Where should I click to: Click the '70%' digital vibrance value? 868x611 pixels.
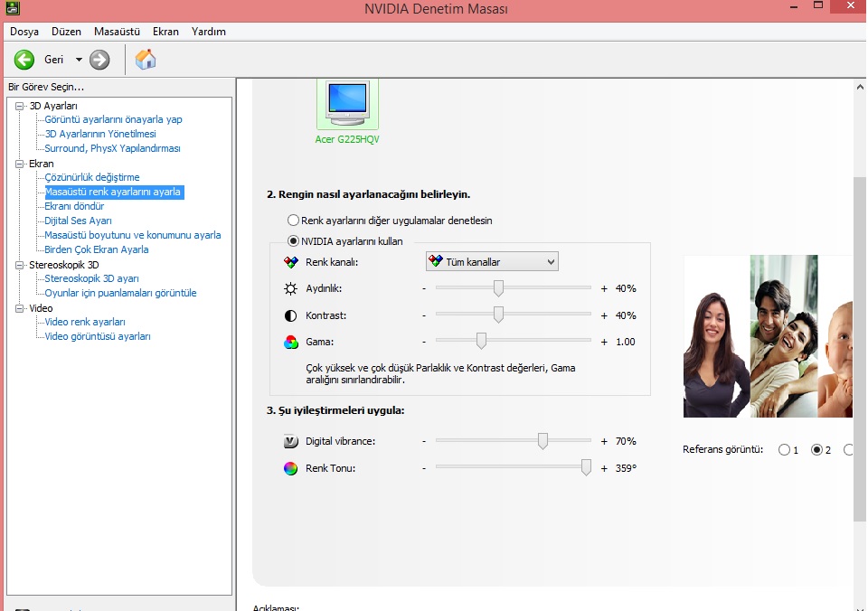(626, 441)
